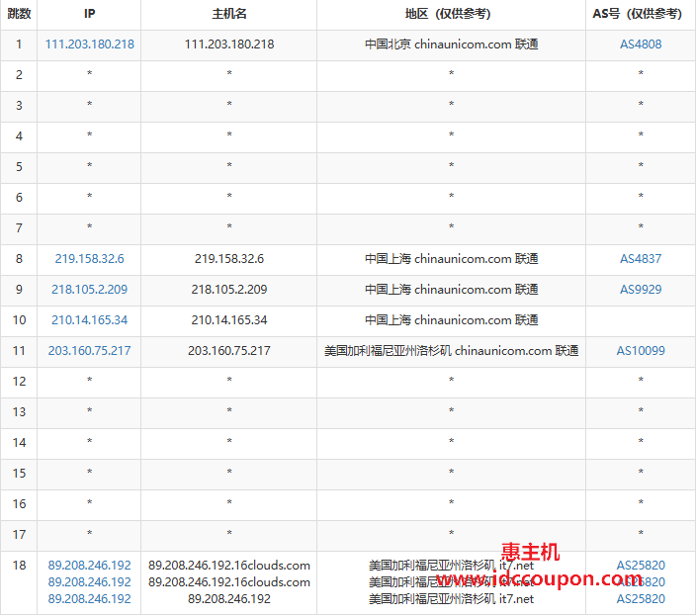Click IP link 218.105.2.209
Viewport: 696px width, 616px height.
pyautogui.click(x=89, y=290)
